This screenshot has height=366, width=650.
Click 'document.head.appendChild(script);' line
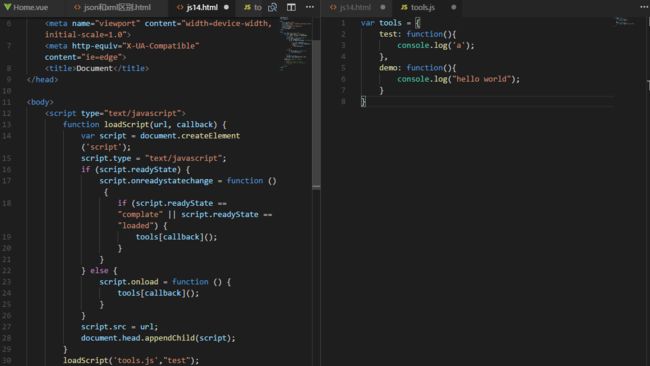158,338
